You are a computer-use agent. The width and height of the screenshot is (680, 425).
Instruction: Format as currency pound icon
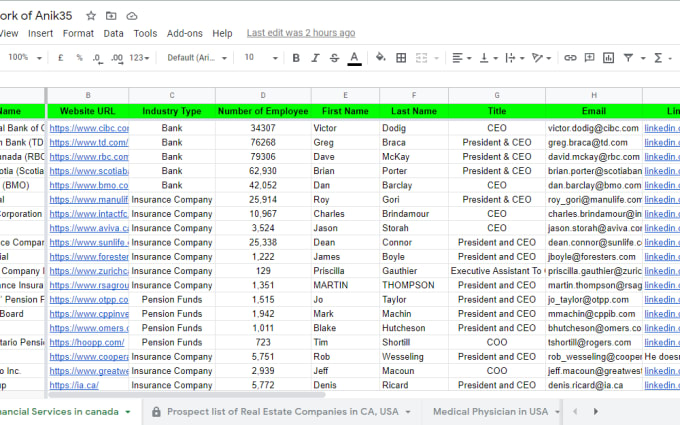[x=61, y=58]
